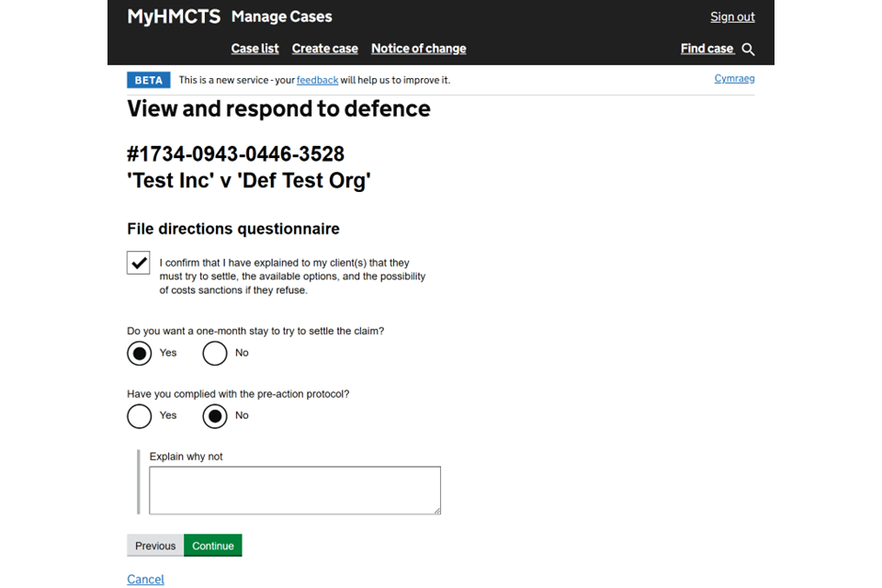Viewport: 882px width, 588px height.
Task: Click the BETA tag badge
Action: click(148, 80)
